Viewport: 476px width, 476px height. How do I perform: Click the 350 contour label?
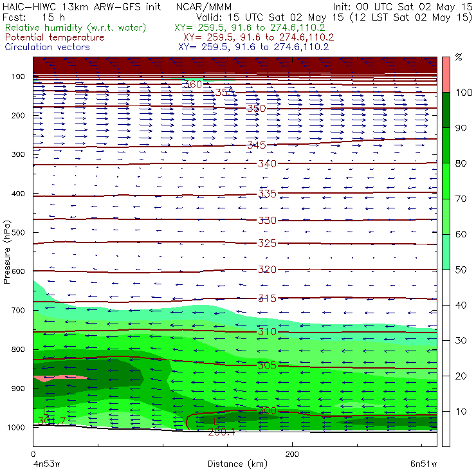pos(257,108)
